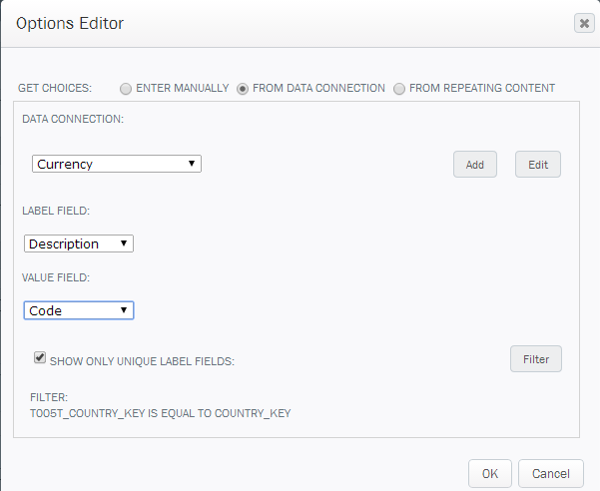Click the Show Only Unique Label Fields text
Viewport: 600px width, 491px height.
[x=142, y=361]
